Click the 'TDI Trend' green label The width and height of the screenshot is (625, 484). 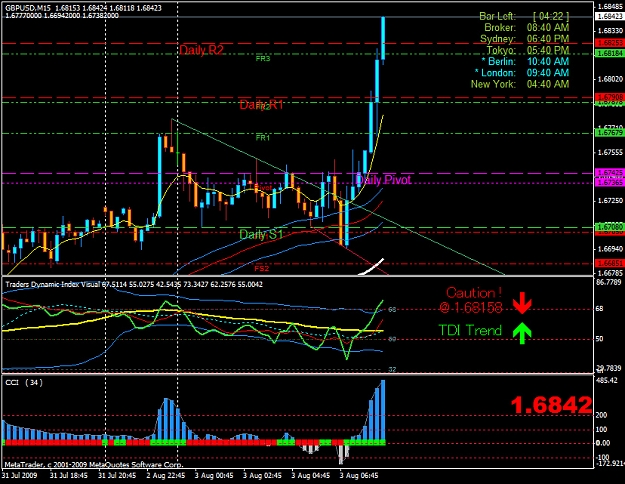pyautogui.click(x=470, y=330)
